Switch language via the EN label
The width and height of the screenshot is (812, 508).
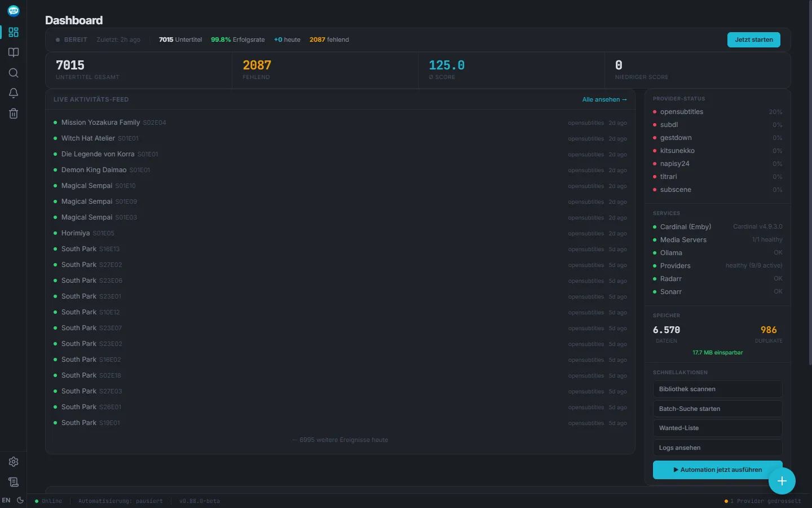coord(6,500)
